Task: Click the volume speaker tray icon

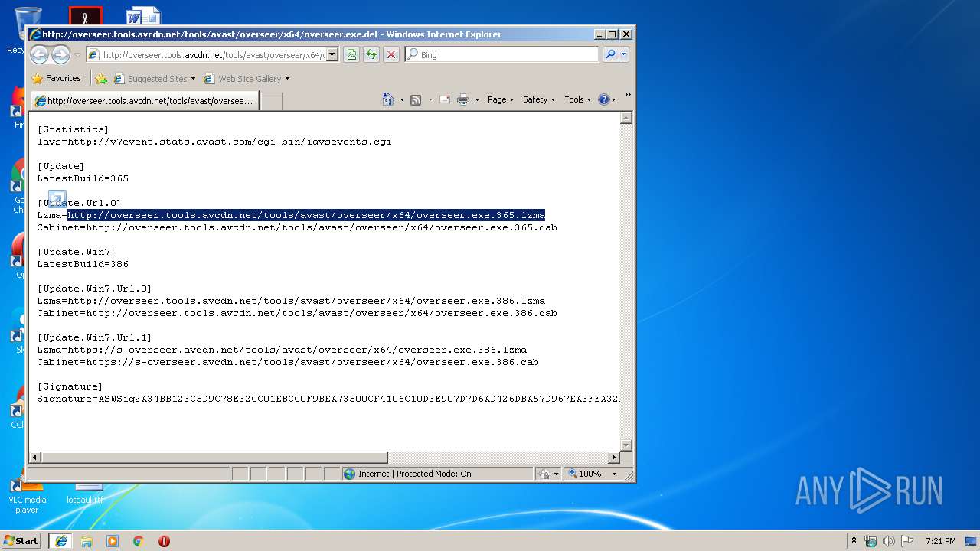Action: click(x=889, y=541)
